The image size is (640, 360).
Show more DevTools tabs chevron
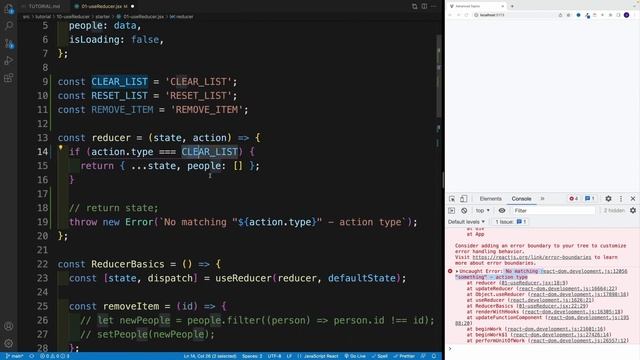542,199
